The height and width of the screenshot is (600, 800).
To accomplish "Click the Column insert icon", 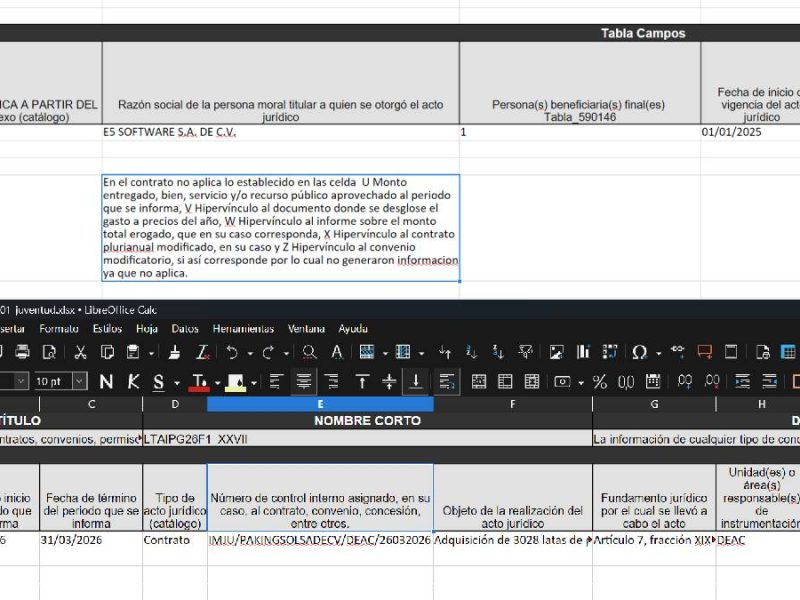I will 403,352.
